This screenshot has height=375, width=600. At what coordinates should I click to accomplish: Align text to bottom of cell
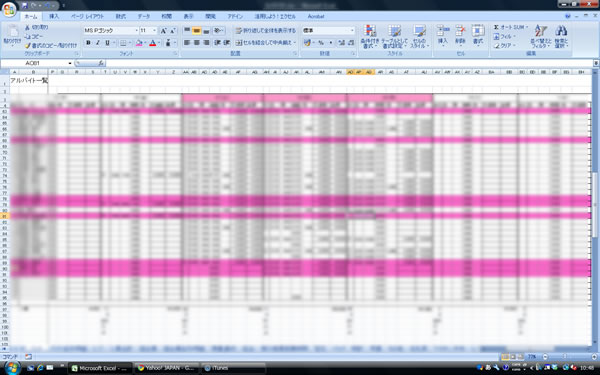206,31
